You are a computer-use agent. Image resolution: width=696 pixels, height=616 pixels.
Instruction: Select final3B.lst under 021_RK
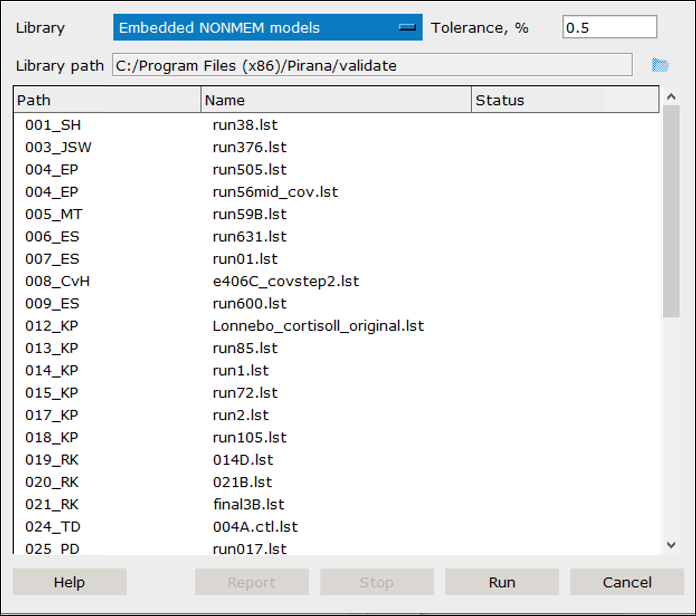point(248,504)
